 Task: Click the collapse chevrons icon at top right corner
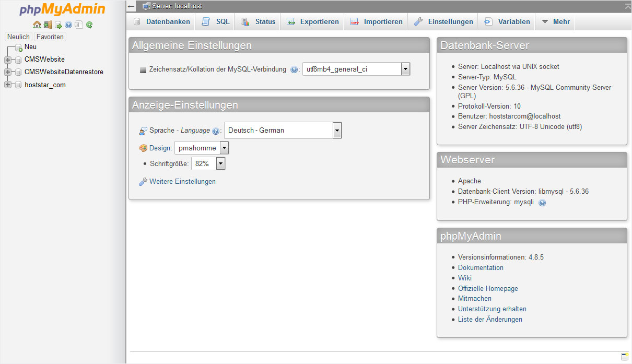tap(627, 6)
